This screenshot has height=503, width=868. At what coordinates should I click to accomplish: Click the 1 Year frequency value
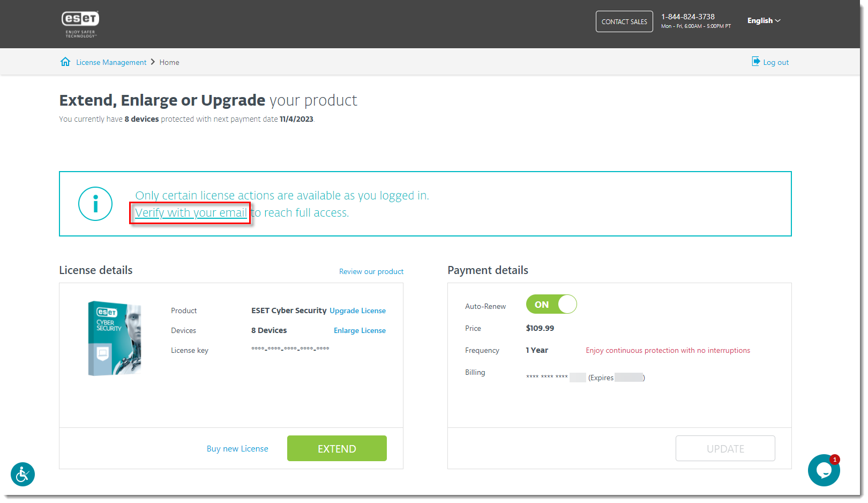(x=537, y=350)
